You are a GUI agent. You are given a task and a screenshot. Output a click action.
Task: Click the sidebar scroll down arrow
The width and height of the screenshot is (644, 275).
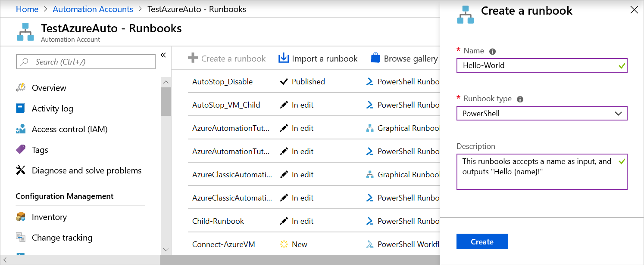point(166,250)
